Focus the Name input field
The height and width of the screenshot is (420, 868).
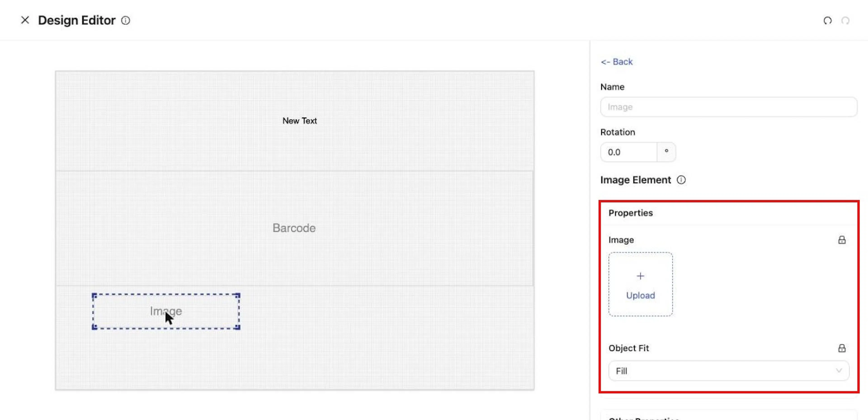click(x=729, y=107)
